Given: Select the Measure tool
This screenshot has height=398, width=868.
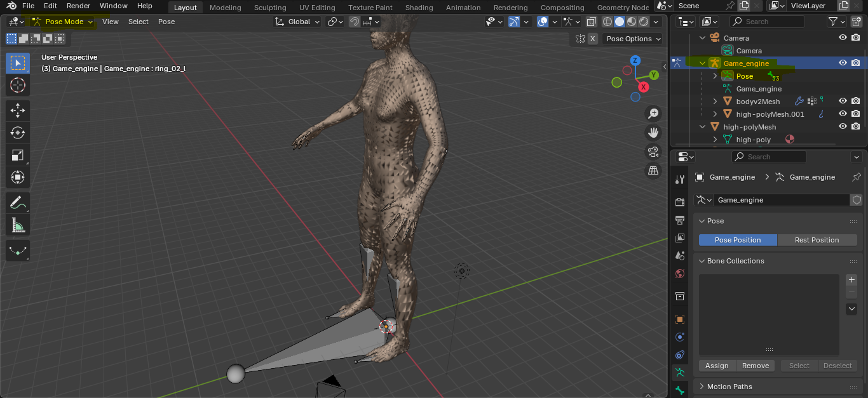Looking at the screenshot, I should click(x=18, y=225).
